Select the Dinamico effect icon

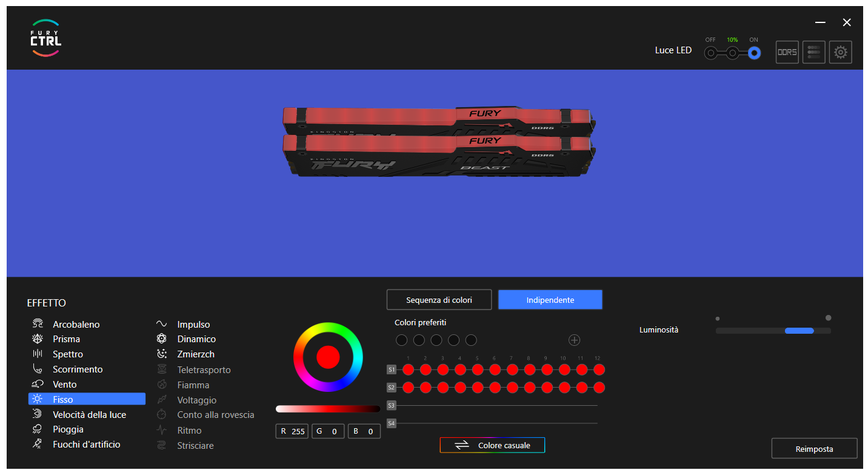click(162, 339)
